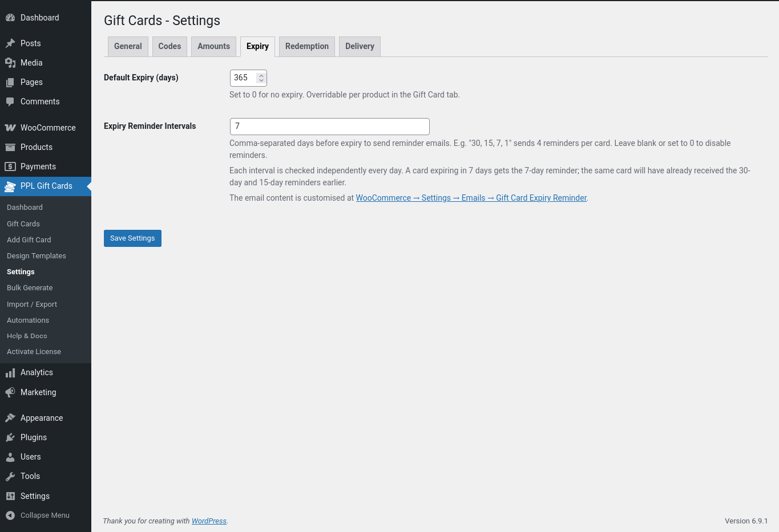This screenshot has width=779, height=532.
Task: Click the Tools wrench icon
Action: (x=10, y=476)
